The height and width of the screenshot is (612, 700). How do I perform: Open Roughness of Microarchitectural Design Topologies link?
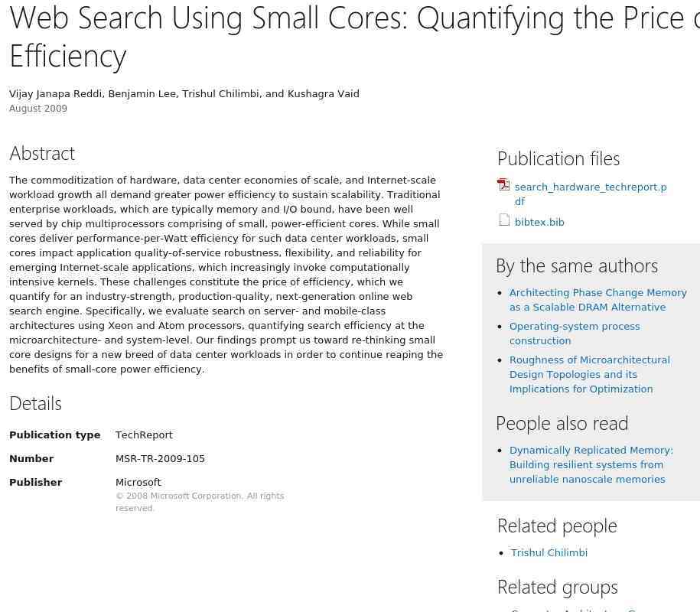[590, 375]
